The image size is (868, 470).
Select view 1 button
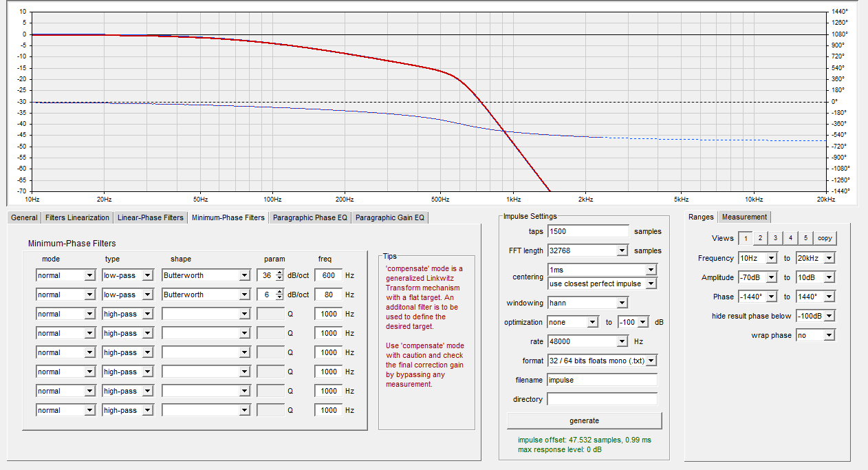[x=745, y=238]
